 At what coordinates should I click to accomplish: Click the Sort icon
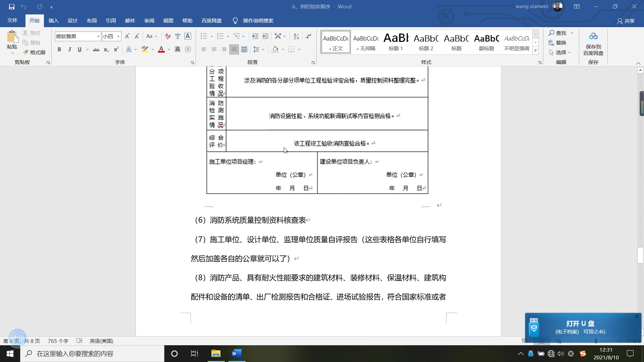(x=296, y=36)
